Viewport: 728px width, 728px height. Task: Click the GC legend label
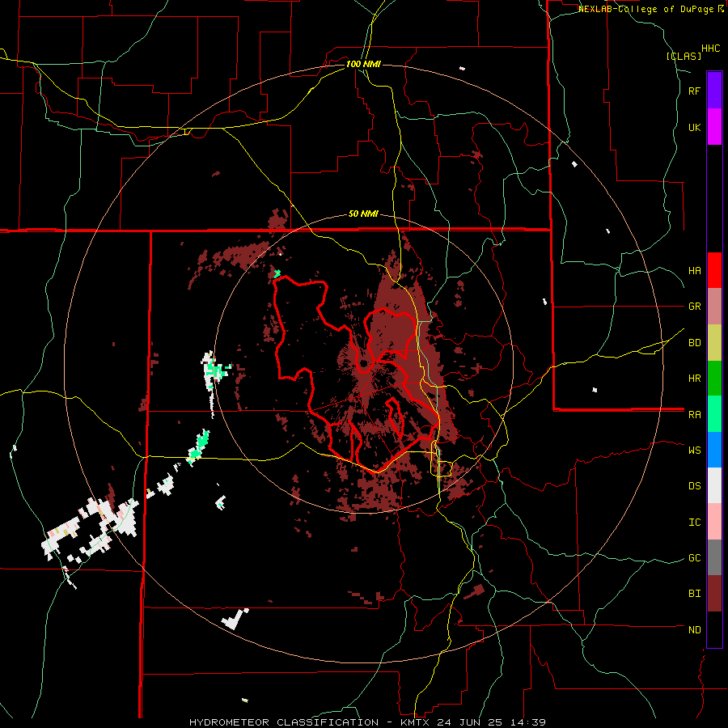[694, 558]
